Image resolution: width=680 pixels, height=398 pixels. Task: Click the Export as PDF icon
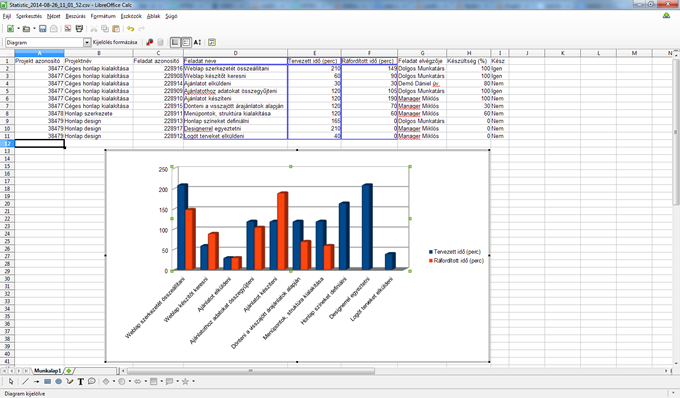pos(68,29)
